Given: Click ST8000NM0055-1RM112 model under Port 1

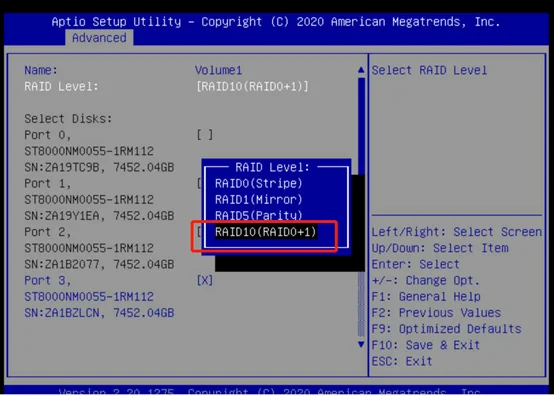Looking at the screenshot, I should coord(89,200).
